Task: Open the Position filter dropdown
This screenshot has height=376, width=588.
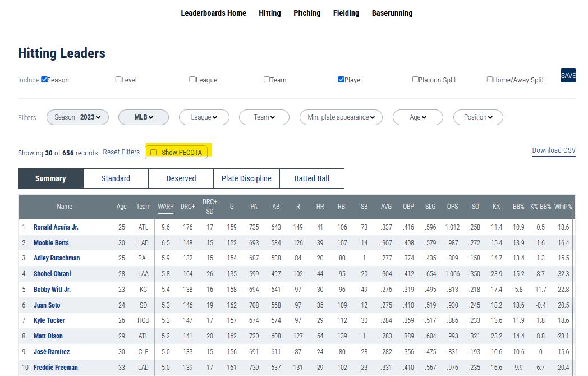Action: 478,117
